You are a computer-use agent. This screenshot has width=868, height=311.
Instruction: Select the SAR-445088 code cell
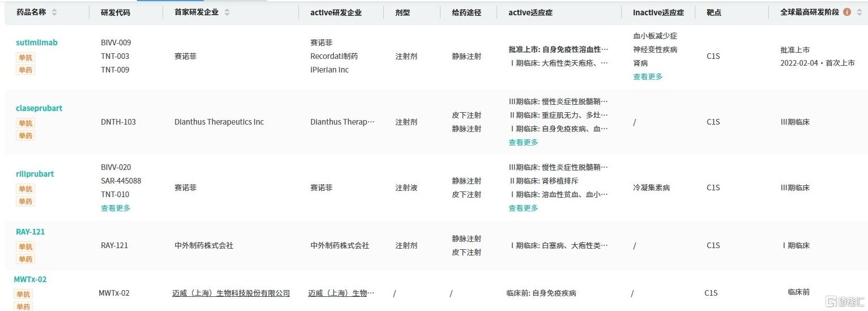pos(121,181)
